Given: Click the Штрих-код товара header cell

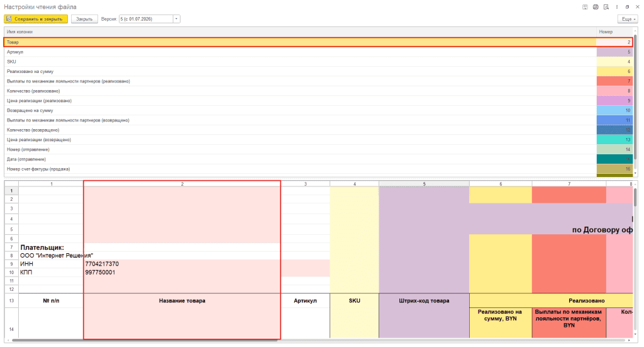Looking at the screenshot, I should 424,300.
